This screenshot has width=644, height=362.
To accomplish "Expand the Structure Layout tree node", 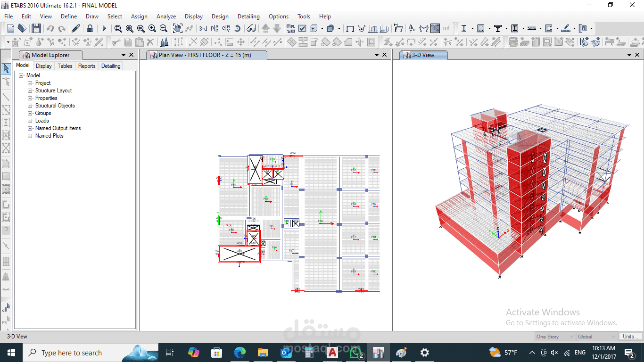I will point(30,90).
